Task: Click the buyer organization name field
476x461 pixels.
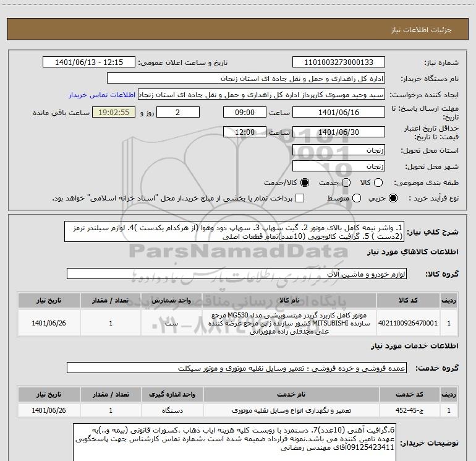Action: [x=246, y=79]
